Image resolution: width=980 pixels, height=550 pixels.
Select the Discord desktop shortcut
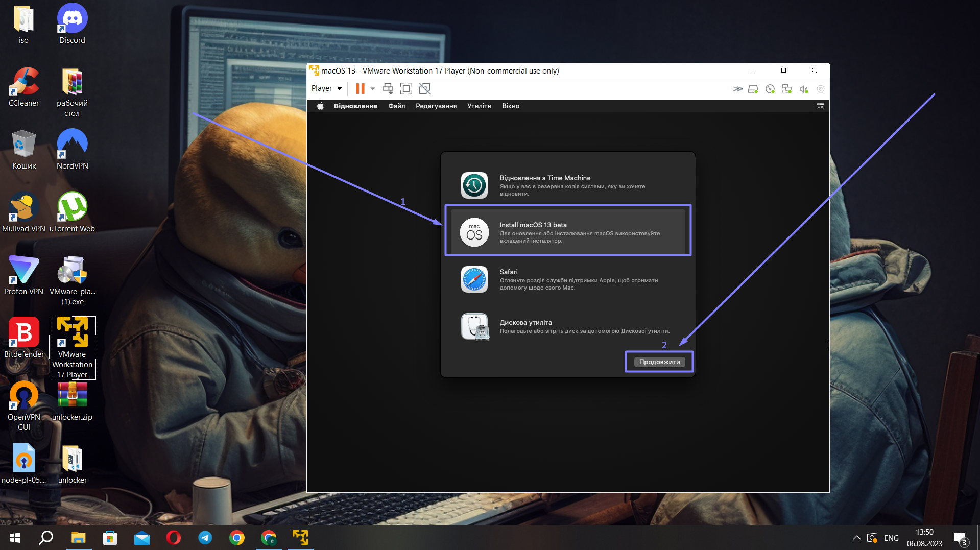pyautogui.click(x=72, y=24)
